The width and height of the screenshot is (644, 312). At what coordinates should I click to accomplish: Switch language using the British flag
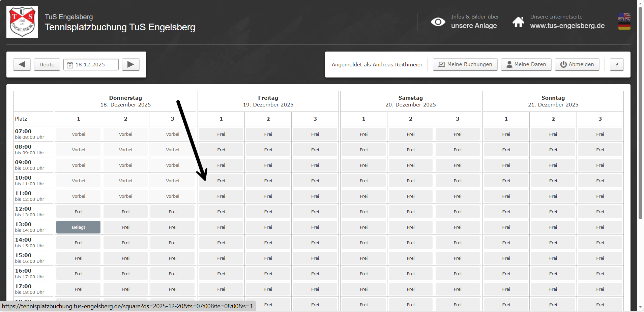624,17
